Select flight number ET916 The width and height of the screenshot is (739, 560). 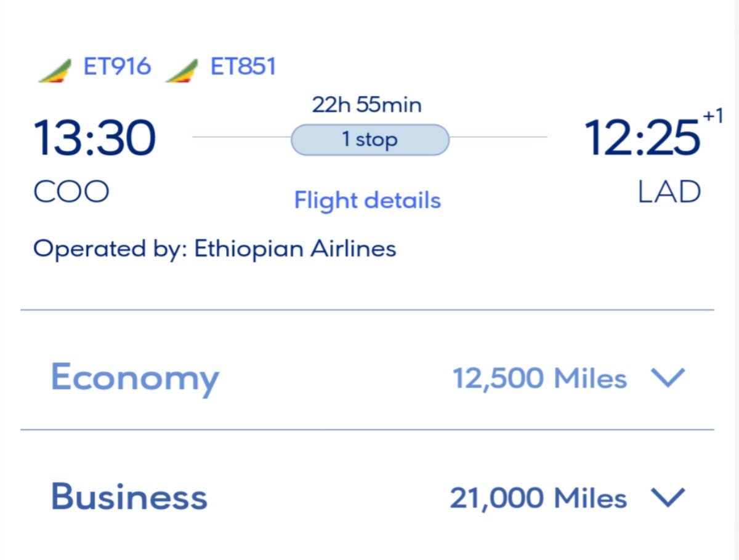[117, 66]
